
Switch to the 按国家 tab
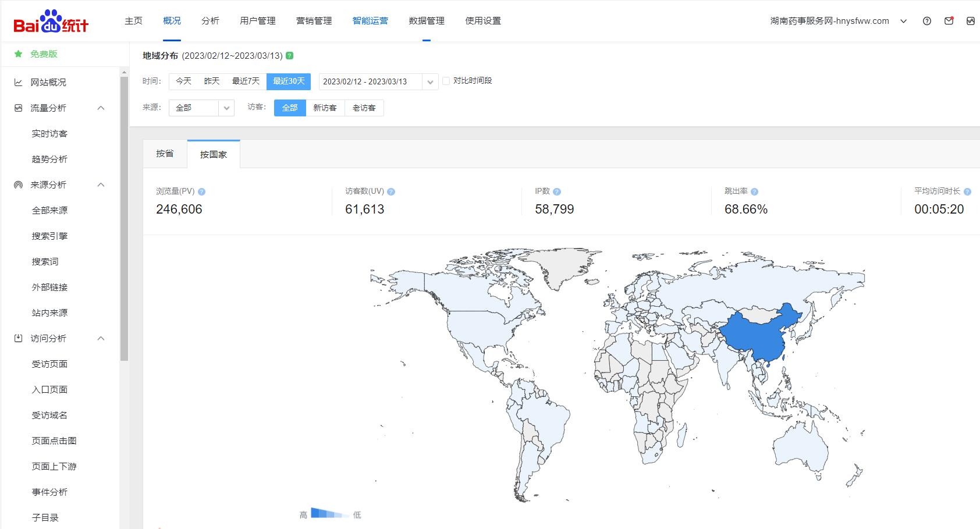tap(214, 154)
